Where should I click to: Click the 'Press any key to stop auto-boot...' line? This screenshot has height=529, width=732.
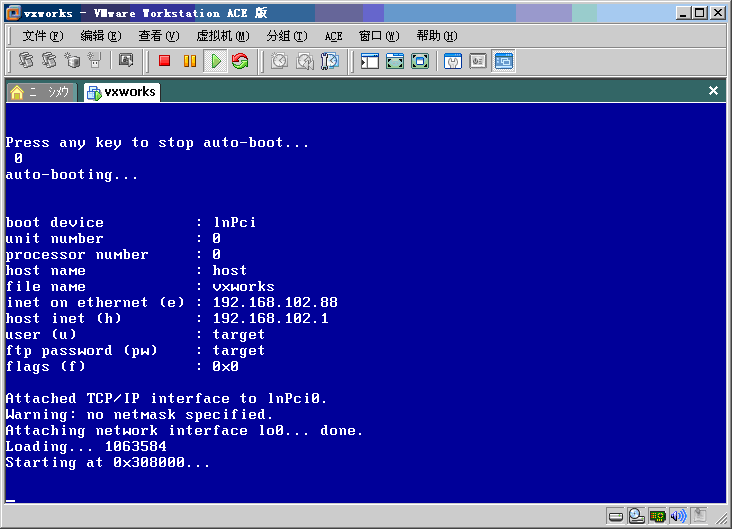point(157,142)
